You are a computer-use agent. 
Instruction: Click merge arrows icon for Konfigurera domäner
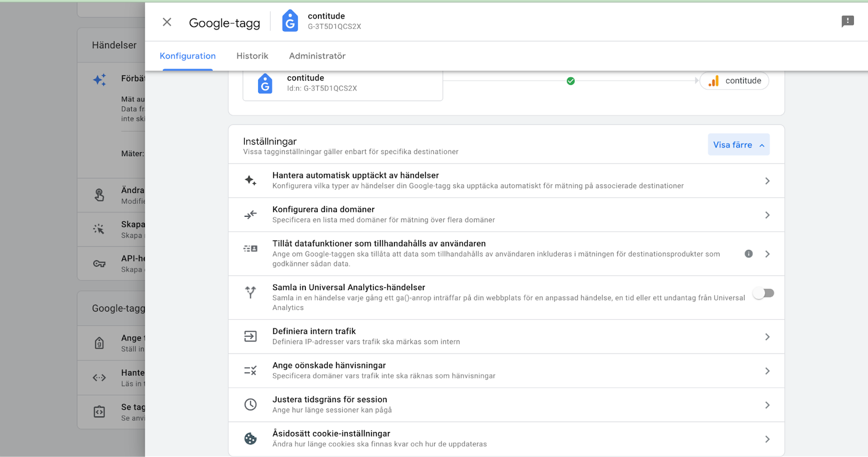[x=251, y=215]
